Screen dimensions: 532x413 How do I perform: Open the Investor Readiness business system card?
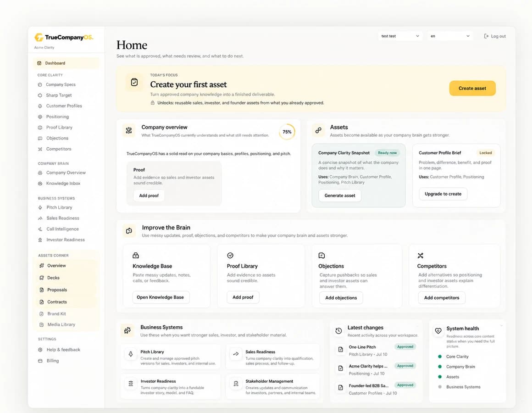pyautogui.click(x=171, y=386)
